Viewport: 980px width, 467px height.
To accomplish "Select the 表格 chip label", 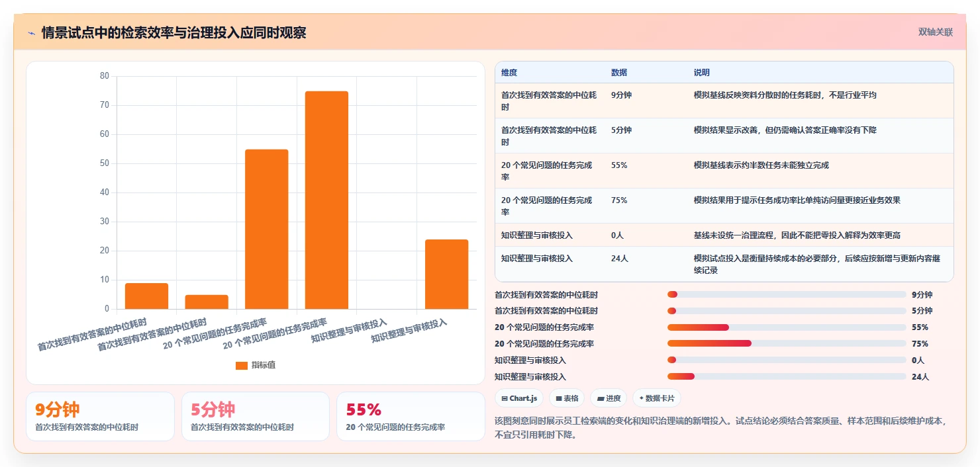I will [571, 398].
